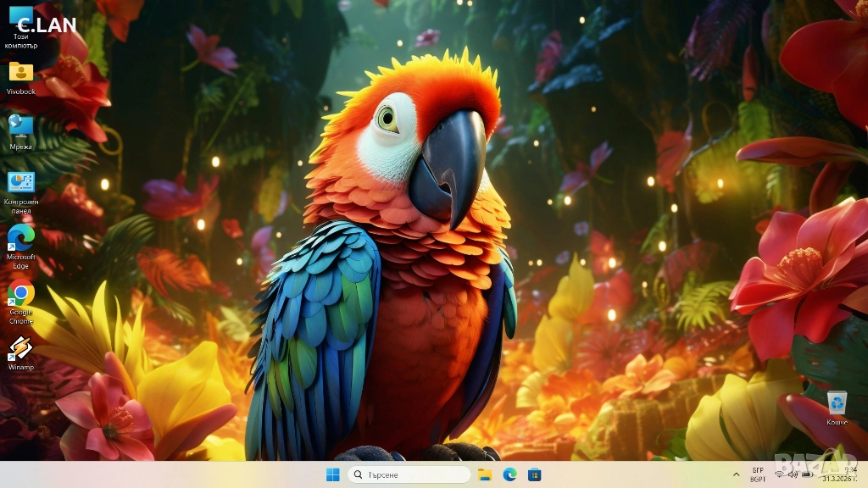Open Microsoft Store from the taskbar
868x488 pixels.
pos(534,474)
